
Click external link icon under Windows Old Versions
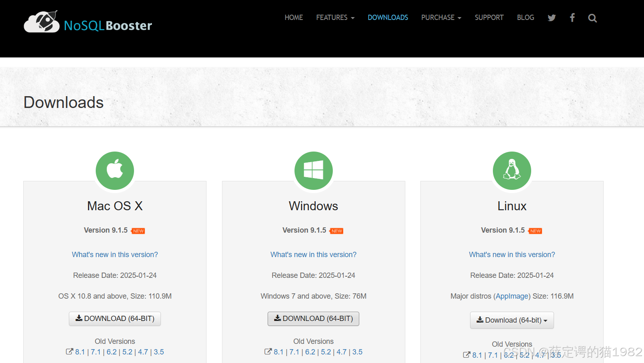coord(268,352)
